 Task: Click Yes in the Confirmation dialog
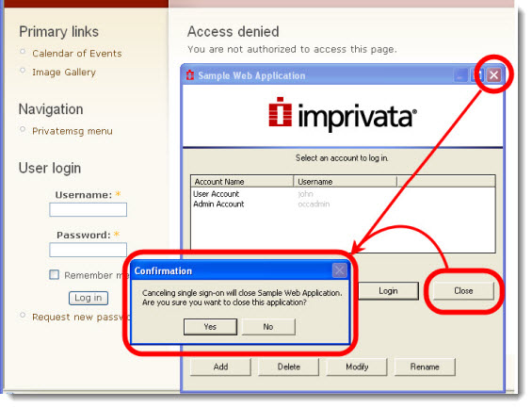click(210, 327)
